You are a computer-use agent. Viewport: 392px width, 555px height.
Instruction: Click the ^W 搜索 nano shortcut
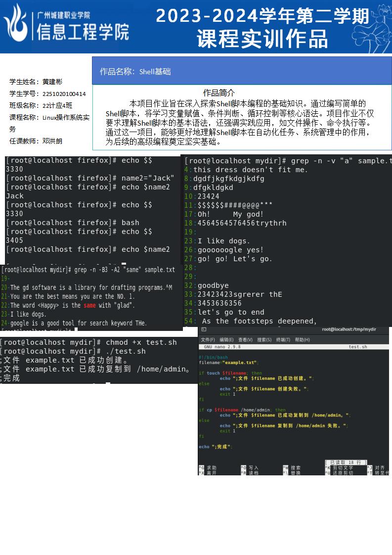[292, 467]
